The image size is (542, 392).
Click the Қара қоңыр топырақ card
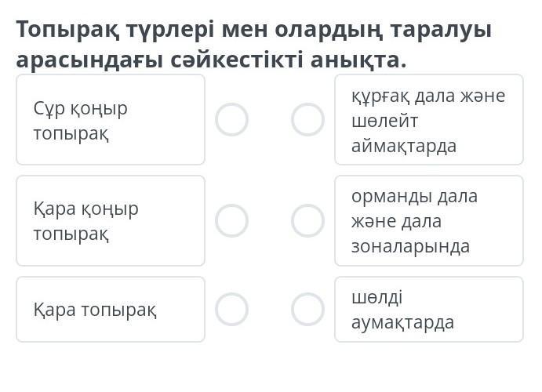click(110, 221)
